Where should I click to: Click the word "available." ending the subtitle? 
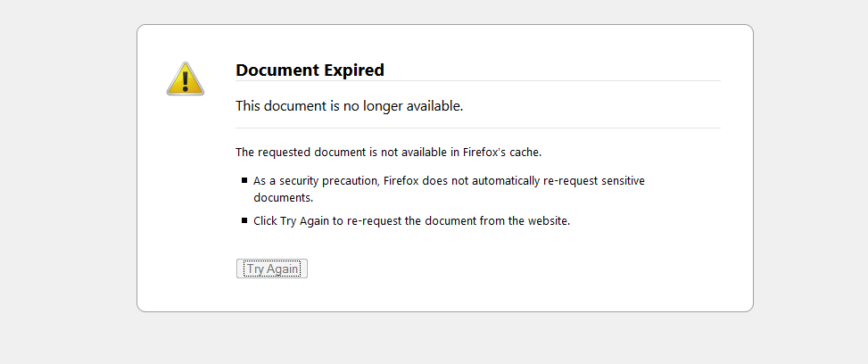tap(435, 106)
